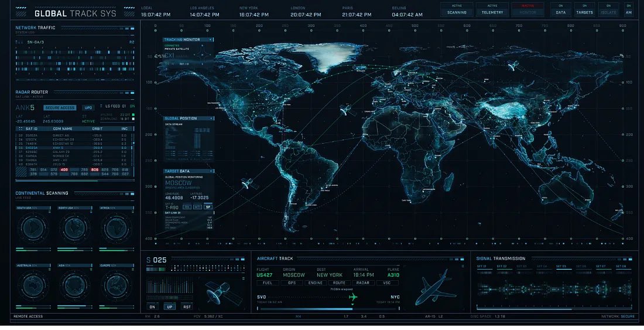The width and height of the screenshot is (644, 330).
Task: Open the ENGINE tab in Aircraft Track
Action: click(x=316, y=283)
